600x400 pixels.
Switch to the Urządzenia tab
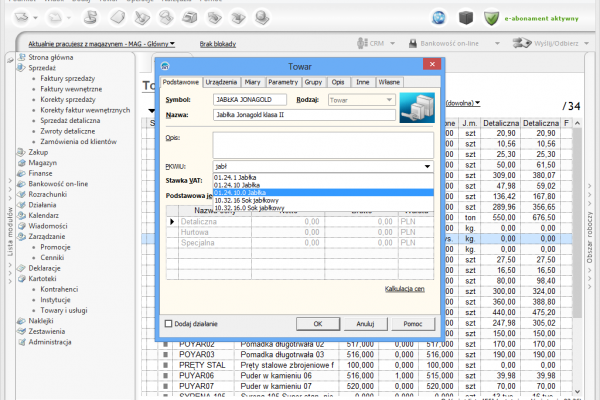tap(220, 80)
